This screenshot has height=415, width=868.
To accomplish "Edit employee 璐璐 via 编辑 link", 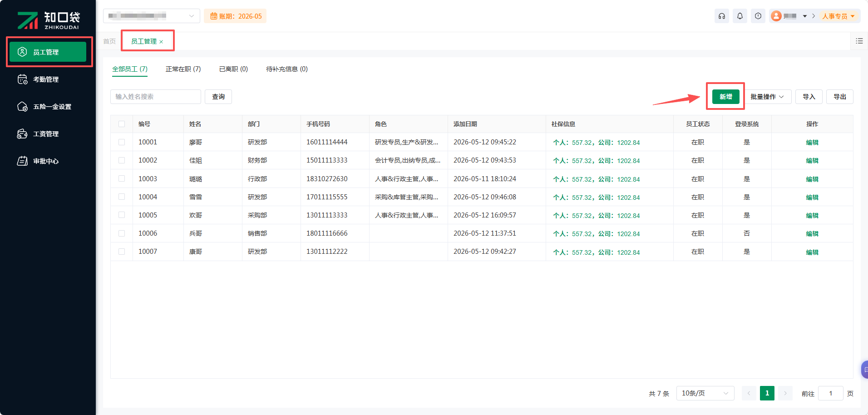I will click(812, 179).
